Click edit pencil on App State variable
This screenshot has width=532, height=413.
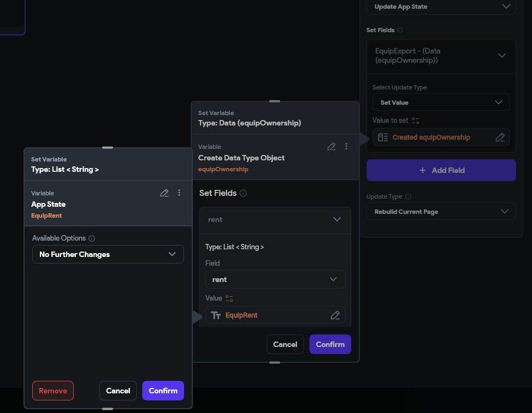click(164, 193)
